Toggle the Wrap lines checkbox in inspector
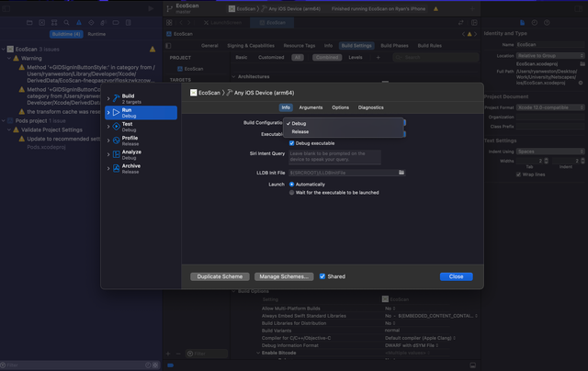Viewport: 588px width, 371px height. (518, 174)
